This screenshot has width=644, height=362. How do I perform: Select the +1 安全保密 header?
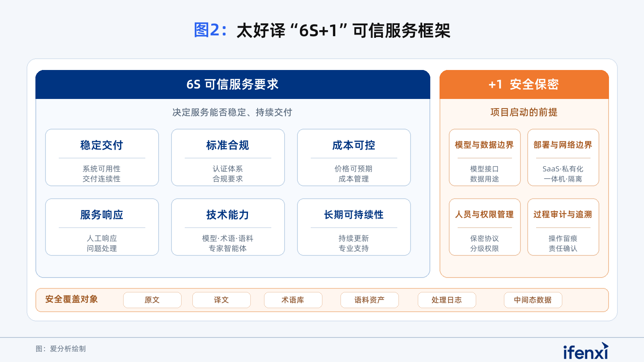coord(524,84)
